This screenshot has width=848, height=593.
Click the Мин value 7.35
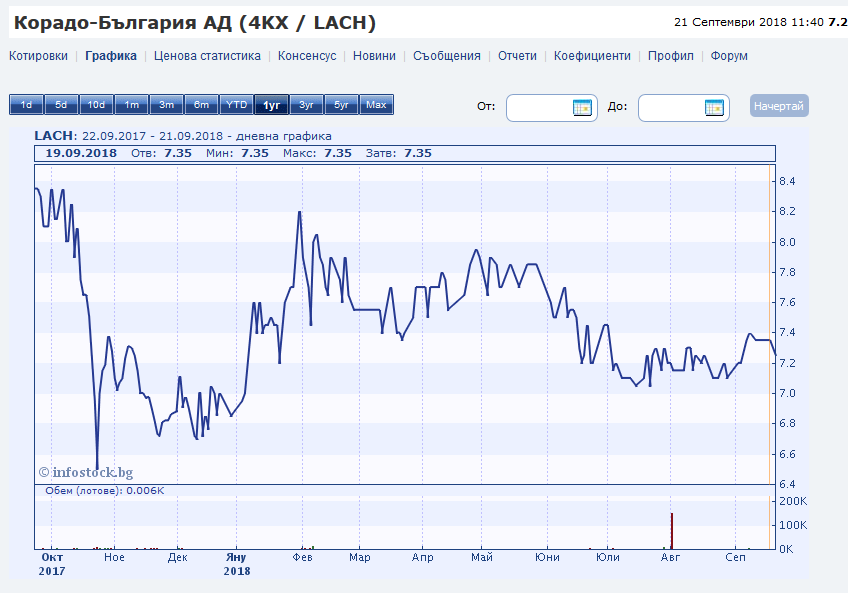[255, 153]
